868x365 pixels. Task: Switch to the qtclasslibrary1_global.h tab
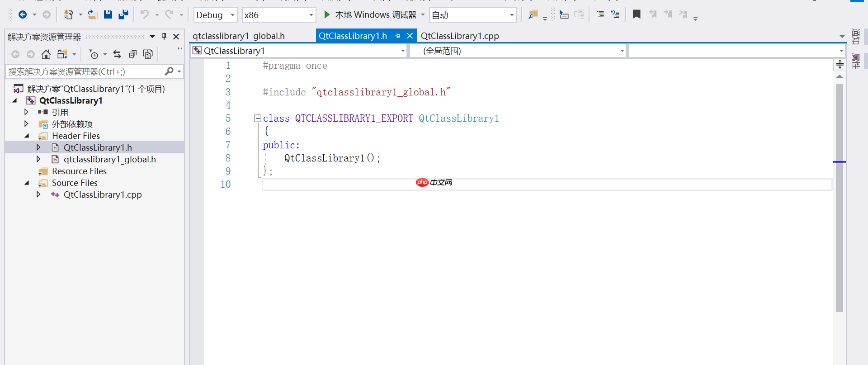pyautogui.click(x=239, y=36)
